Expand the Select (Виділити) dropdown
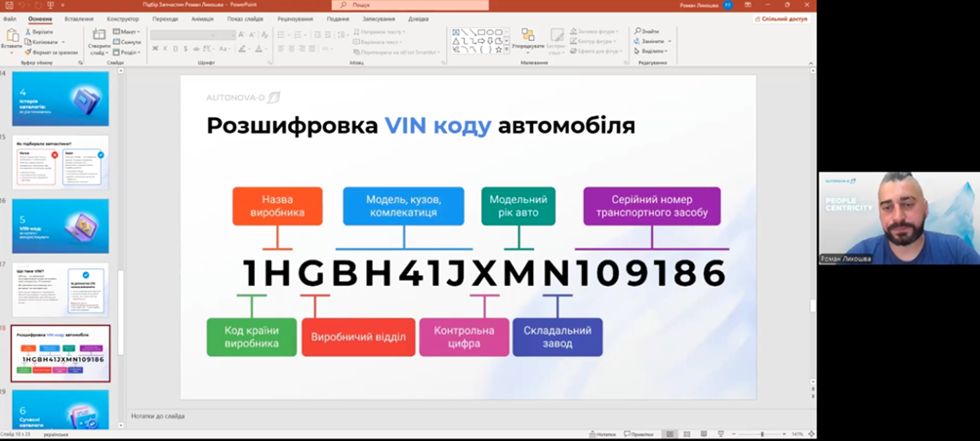The image size is (980, 441). (x=652, y=51)
